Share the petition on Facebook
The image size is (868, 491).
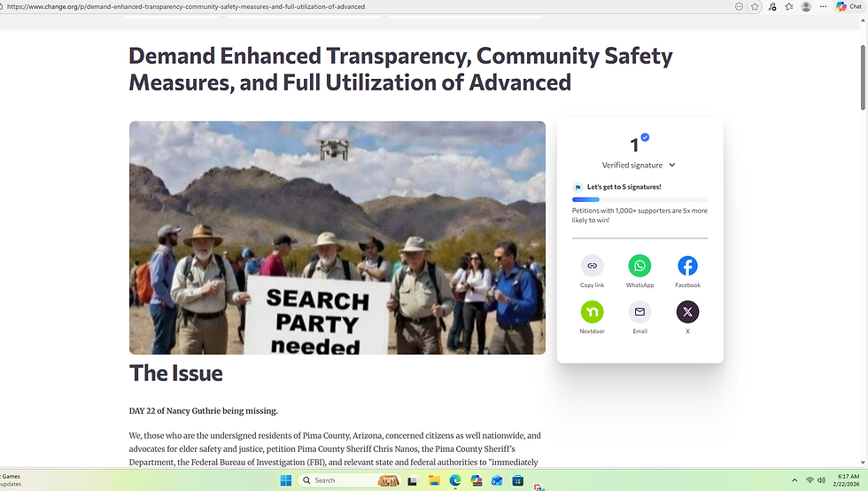point(687,266)
